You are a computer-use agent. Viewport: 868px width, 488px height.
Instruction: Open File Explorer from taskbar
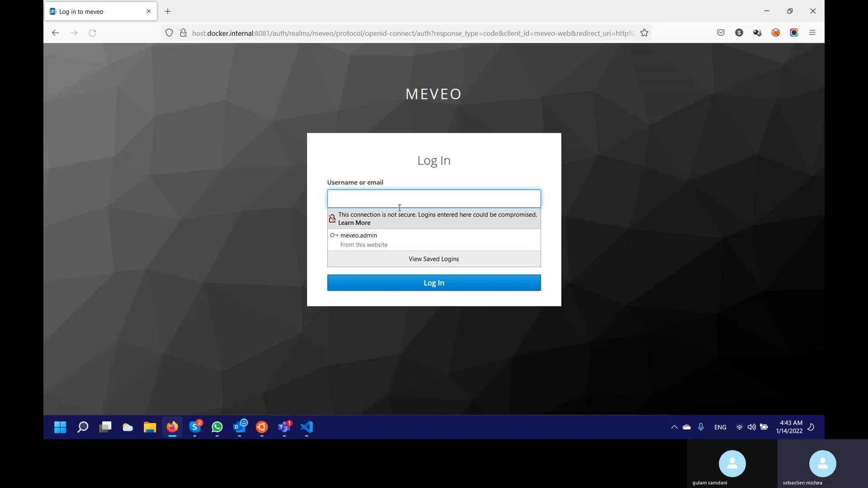[150, 427]
